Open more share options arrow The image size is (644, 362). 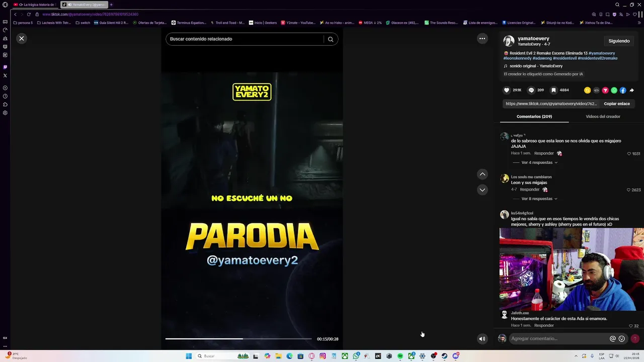632,90
